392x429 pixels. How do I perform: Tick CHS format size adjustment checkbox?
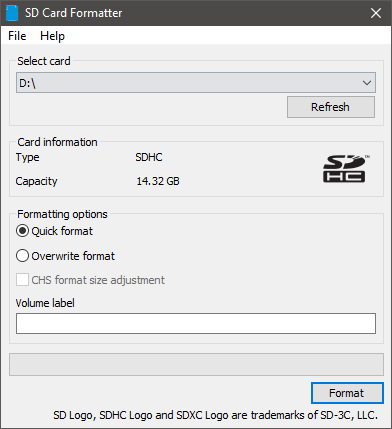pos(22,280)
